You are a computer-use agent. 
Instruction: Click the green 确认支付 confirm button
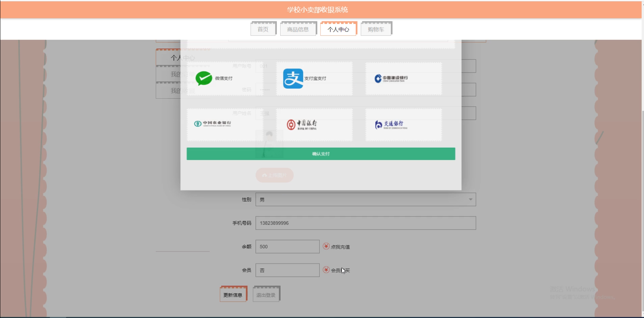click(321, 154)
